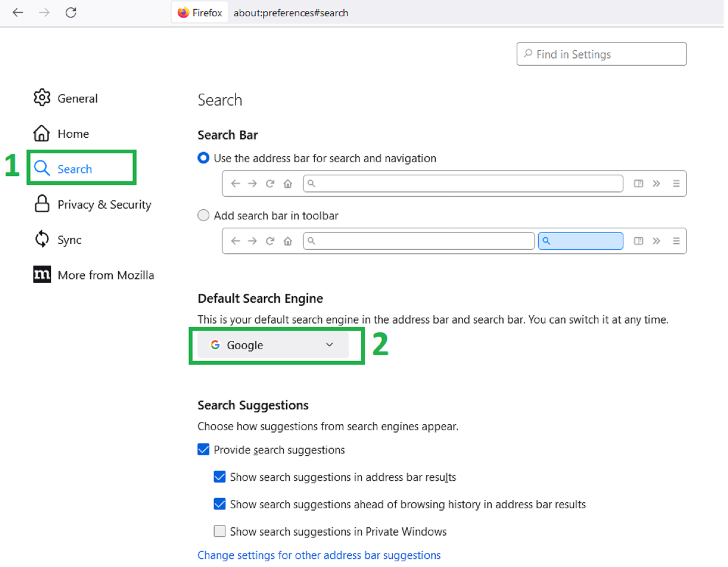The width and height of the screenshot is (728, 567).
Task: Toggle 'Show search suggestions in address bar results'
Action: click(220, 477)
